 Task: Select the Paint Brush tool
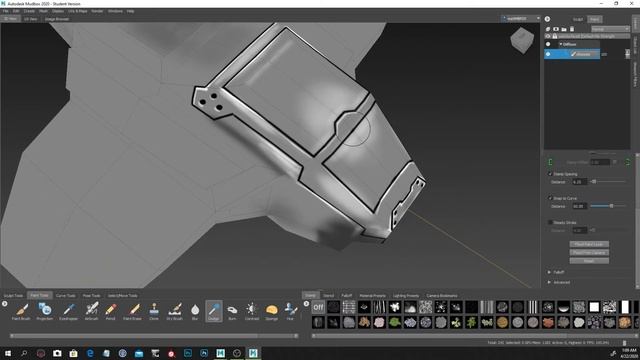(21, 311)
